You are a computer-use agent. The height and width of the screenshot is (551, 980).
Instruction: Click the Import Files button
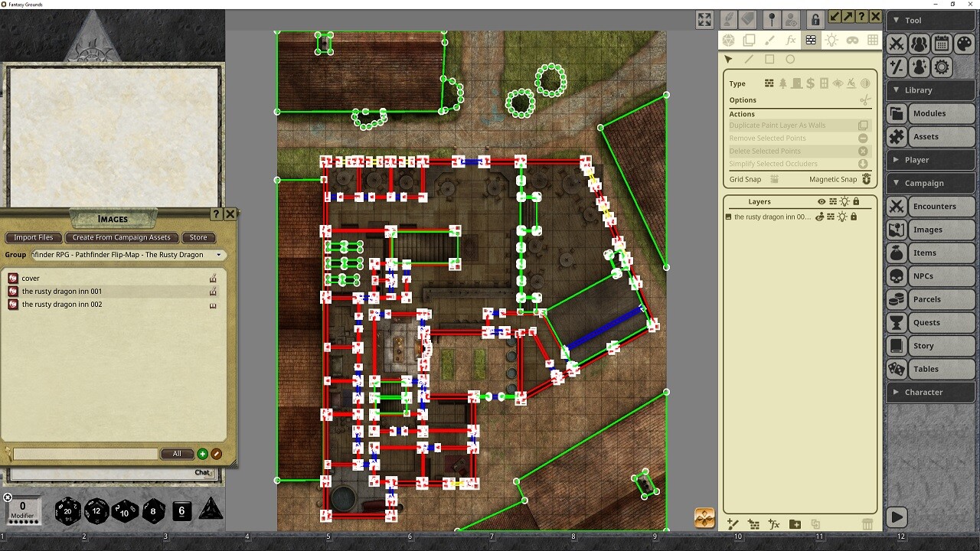point(33,237)
